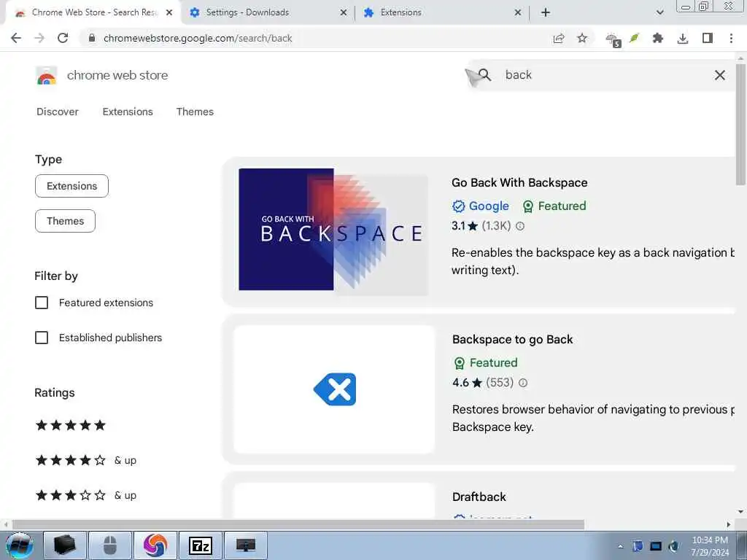Check Featured extensions filter

pos(42,303)
